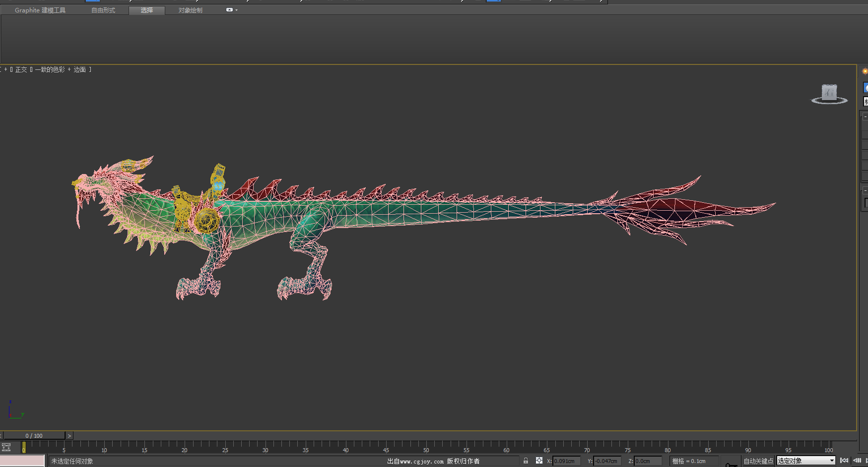Click the viewport [+] general menu label
The height and width of the screenshot is (467, 868).
(5, 70)
